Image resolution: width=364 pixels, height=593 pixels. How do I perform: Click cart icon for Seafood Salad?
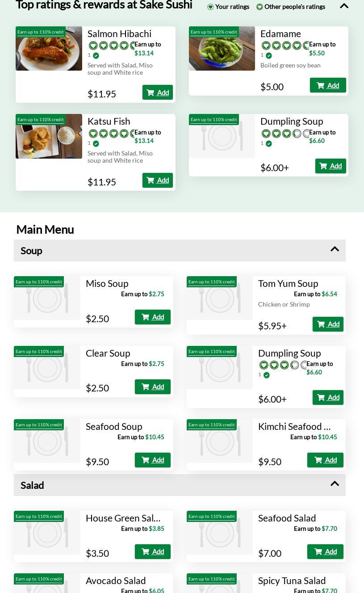(318, 551)
